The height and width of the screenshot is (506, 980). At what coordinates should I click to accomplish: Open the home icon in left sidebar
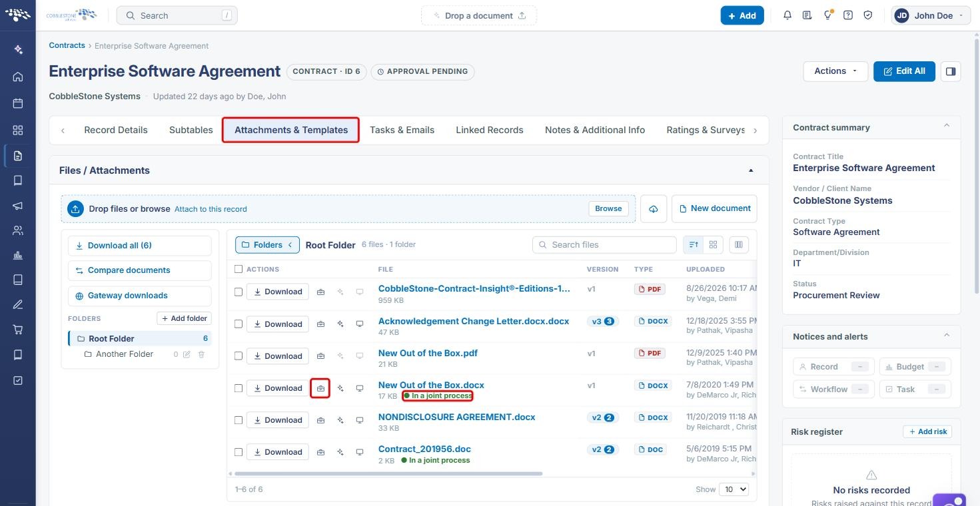pyautogui.click(x=18, y=77)
